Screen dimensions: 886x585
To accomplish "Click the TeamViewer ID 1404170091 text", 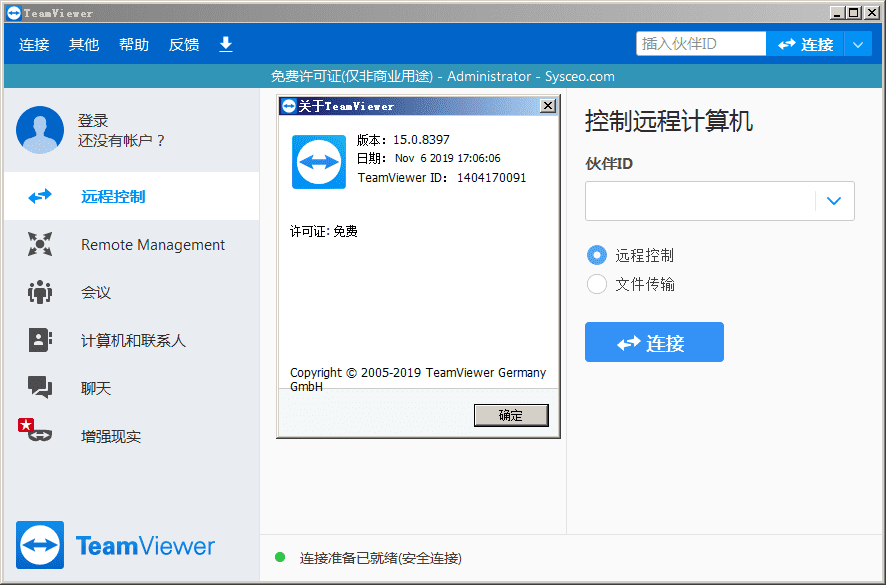I will click(x=442, y=177).
